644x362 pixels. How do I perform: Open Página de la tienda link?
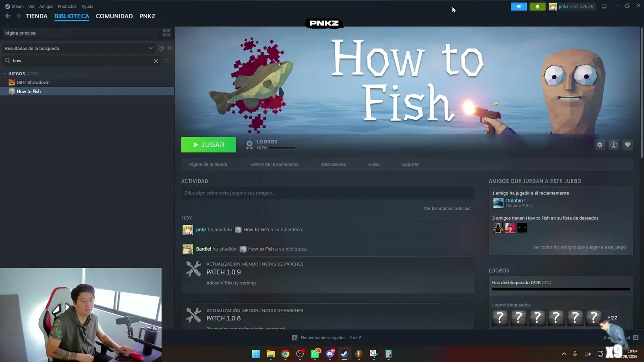click(208, 164)
